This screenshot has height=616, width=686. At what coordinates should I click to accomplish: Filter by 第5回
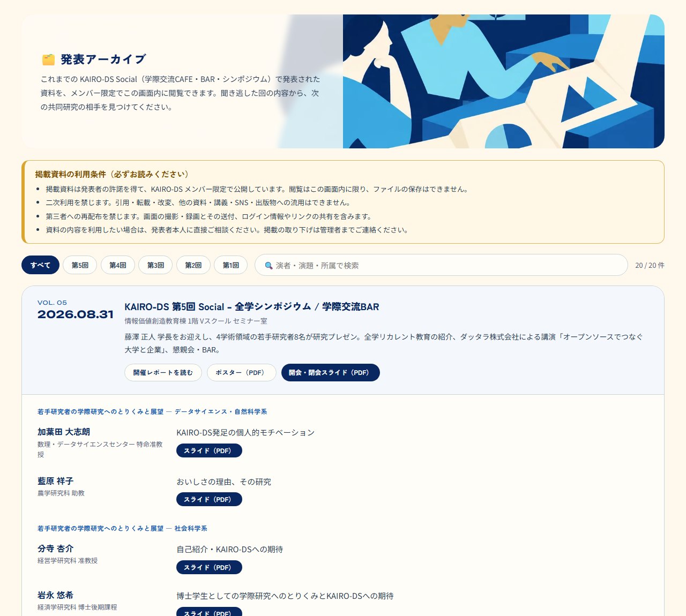pos(80,265)
